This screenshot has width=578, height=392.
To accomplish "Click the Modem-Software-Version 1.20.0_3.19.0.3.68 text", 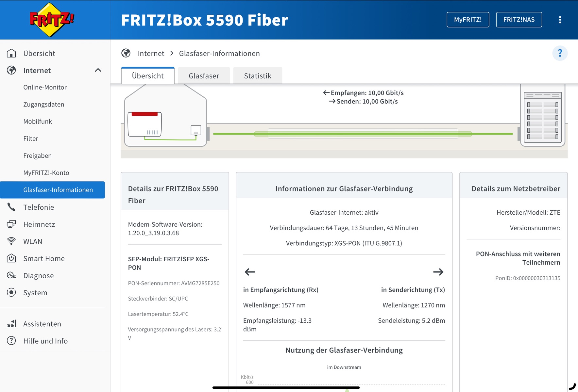I will pyautogui.click(x=165, y=229).
